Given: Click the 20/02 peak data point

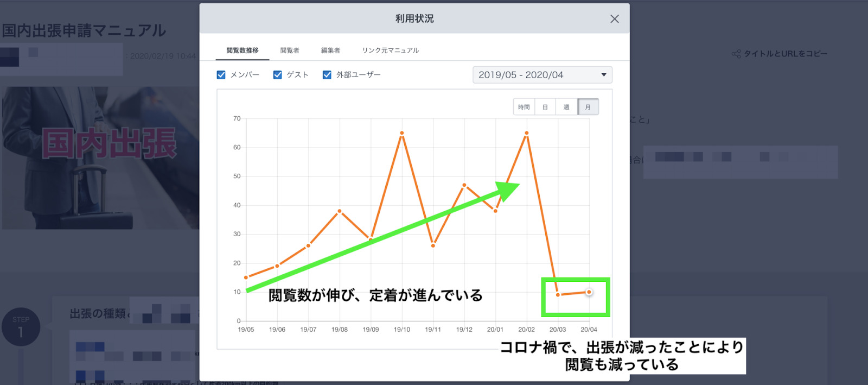Looking at the screenshot, I should click(x=527, y=133).
